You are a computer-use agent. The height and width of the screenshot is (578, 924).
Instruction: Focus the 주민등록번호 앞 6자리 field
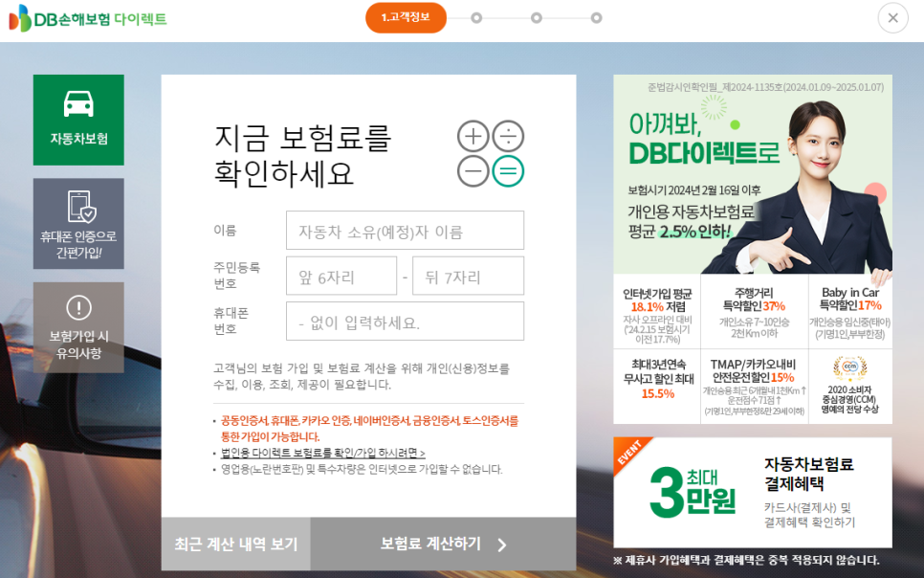(x=341, y=276)
